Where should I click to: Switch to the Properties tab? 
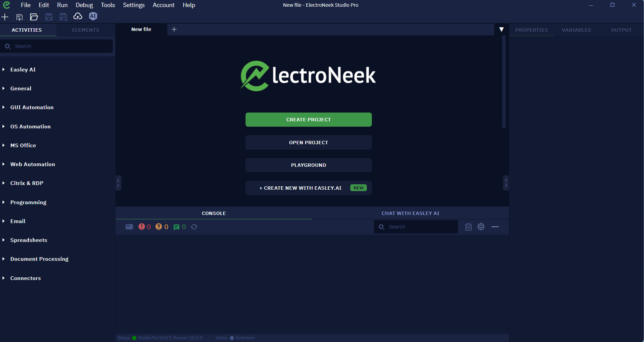[532, 30]
